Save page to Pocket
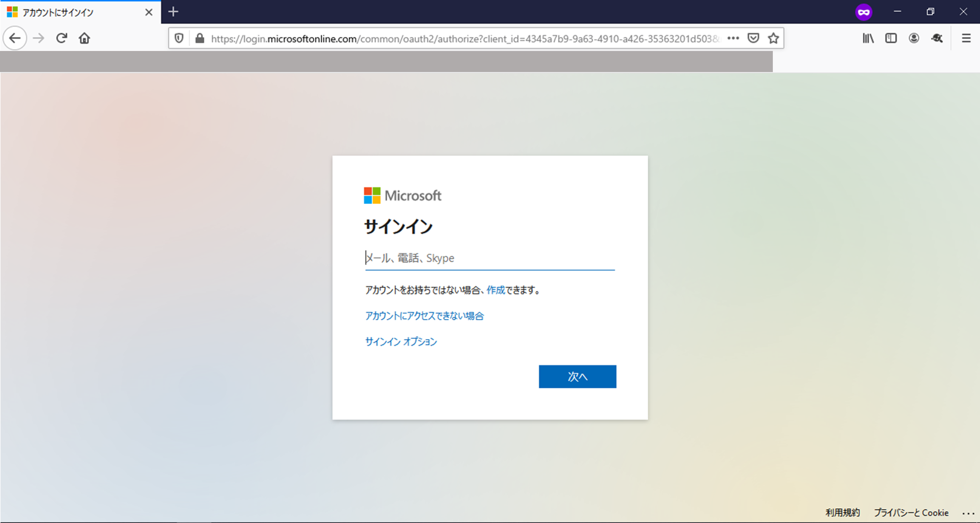 753,38
